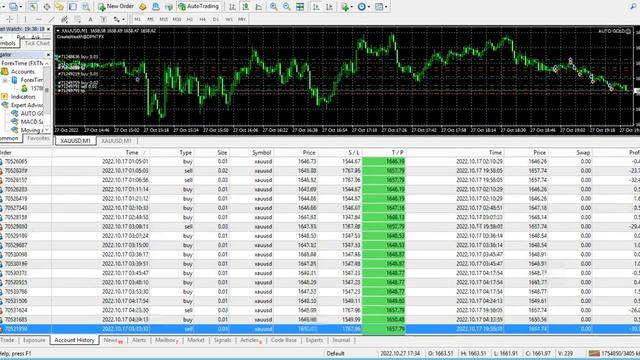640x360 pixels.
Task: Open the Experts terminal tab
Action: click(x=314, y=340)
